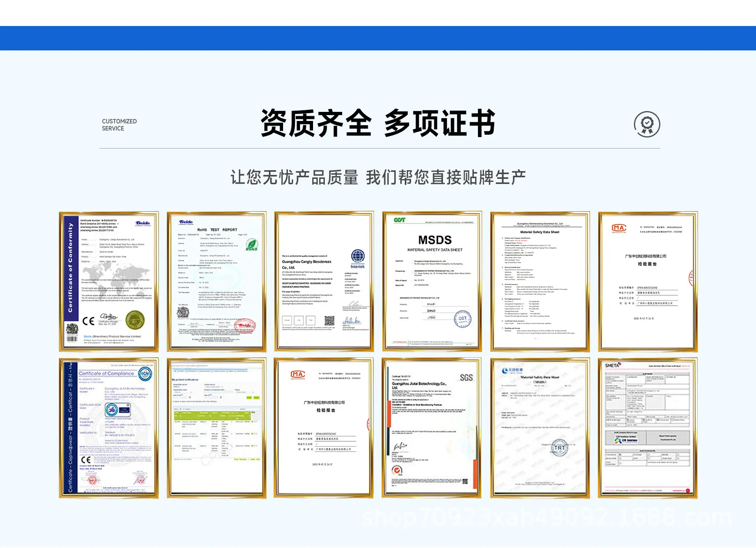The image size is (756, 548).
Task: Click the MA logo on top-row 检验报告
Action: click(x=619, y=228)
